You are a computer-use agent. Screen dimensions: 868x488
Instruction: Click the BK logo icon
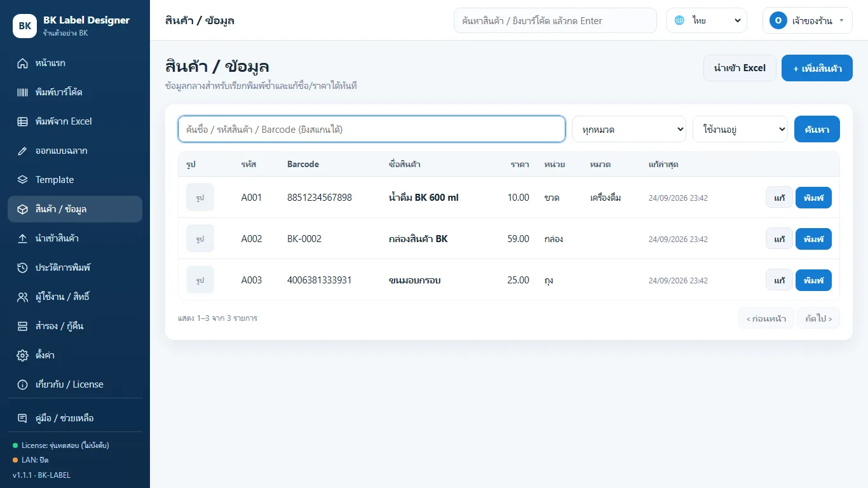pos(25,26)
